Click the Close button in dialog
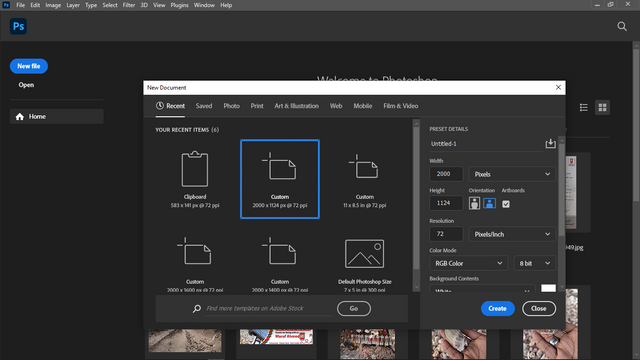Image resolution: width=640 pixels, height=360 pixels. [539, 309]
